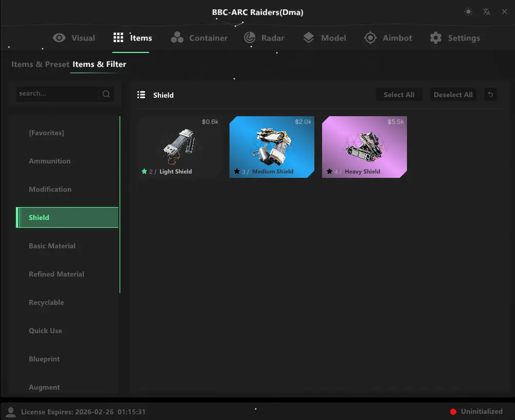The width and height of the screenshot is (515, 420).
Task: Open the Ammunition category
Action: tap(49, 161)
